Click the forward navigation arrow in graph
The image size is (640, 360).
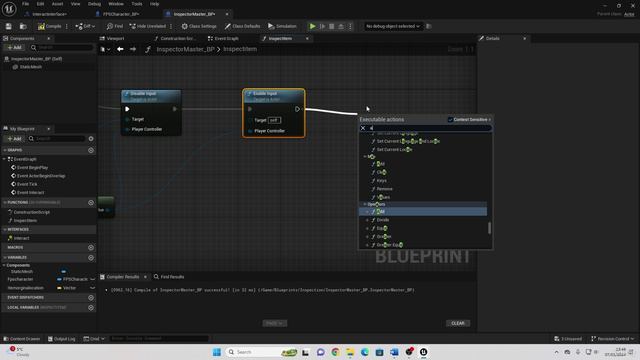point(133,49)
